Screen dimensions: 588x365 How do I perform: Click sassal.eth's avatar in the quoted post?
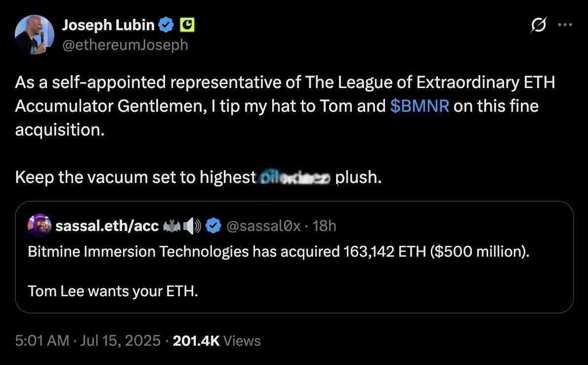tap(40, 226)
